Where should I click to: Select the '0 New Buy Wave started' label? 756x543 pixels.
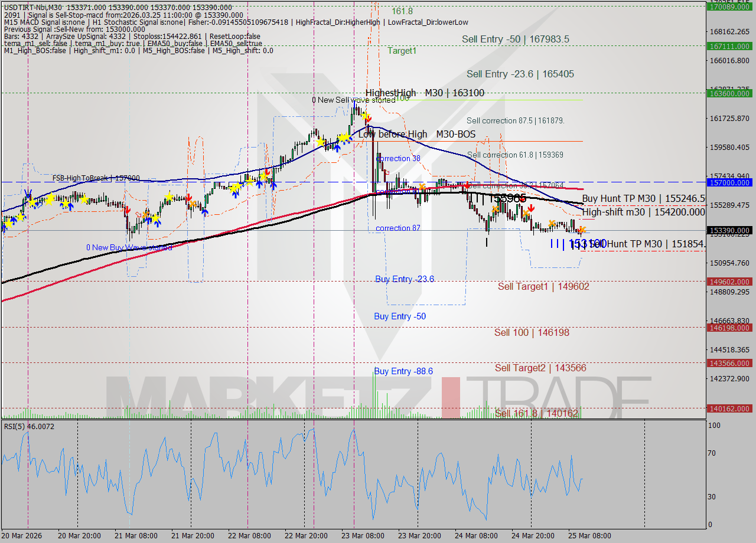130,247
